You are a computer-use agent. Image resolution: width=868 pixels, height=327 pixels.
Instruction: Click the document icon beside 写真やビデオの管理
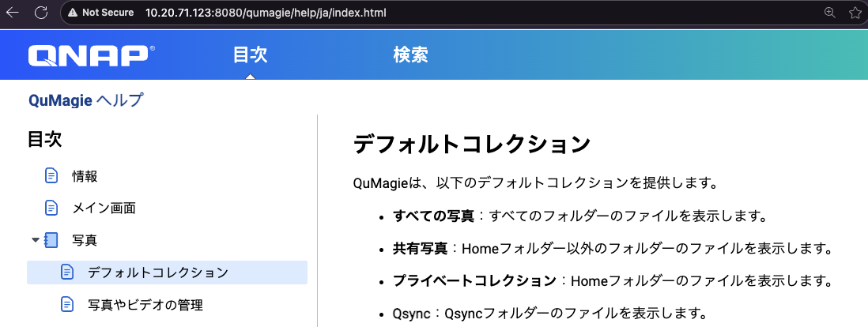pyautogui.click(x=67, y=304)
